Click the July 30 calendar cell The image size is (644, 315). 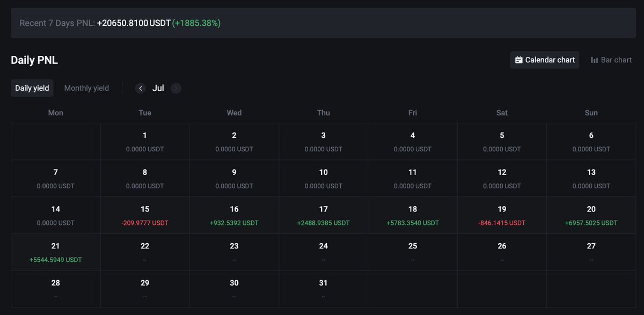click(234, 289)
